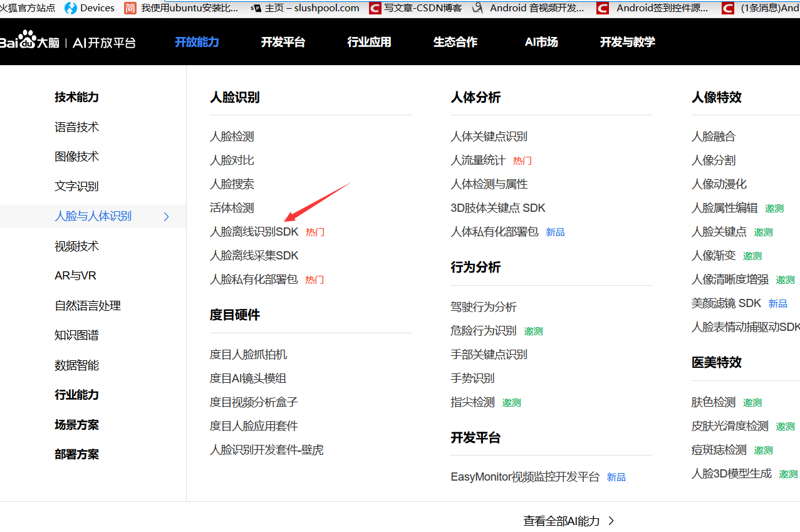Open the 人脸关键点 link
The image size is (800, 532).
(x=719, y=232)
